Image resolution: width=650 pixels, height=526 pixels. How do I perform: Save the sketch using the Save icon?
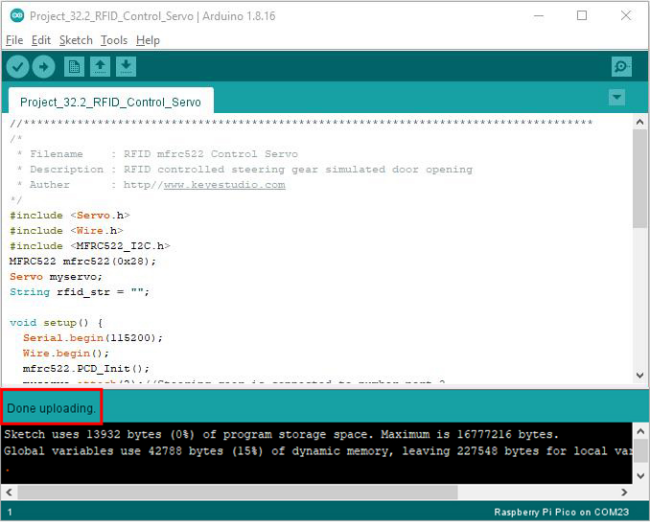click(x=126, y=66)
